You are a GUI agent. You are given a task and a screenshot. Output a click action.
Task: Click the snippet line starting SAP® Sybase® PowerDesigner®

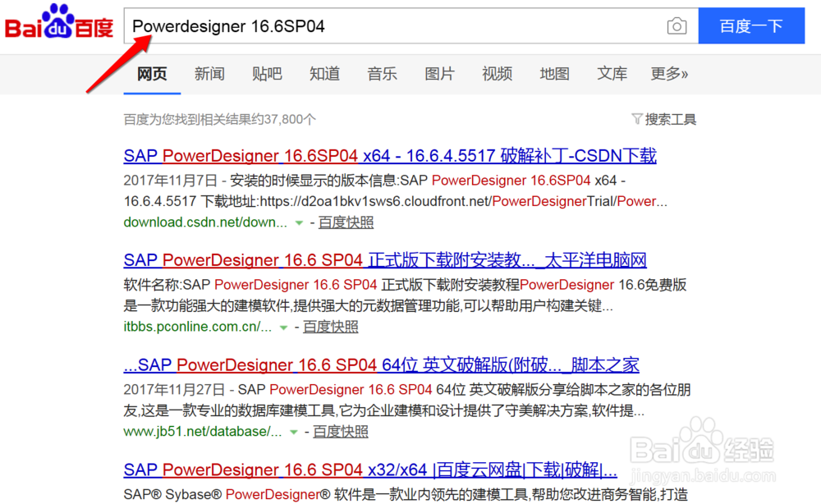click(406, 495)
